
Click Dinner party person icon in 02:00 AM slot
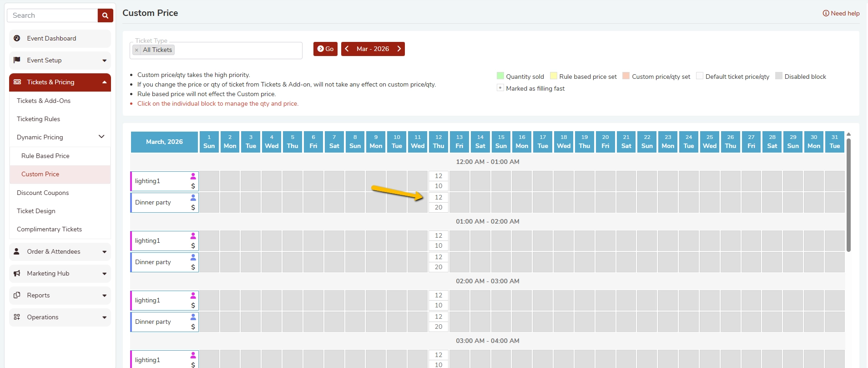(193, 317)
